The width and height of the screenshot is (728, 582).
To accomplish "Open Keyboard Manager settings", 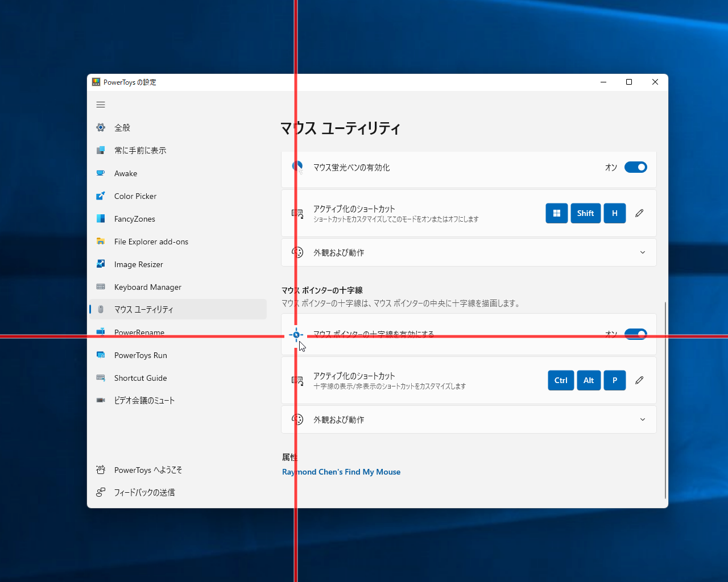I will tap(147, 286).
